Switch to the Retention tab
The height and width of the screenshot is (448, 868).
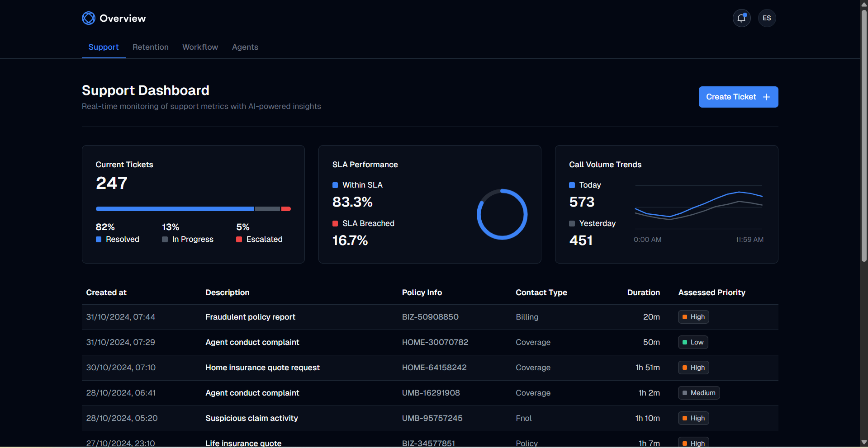click(x=150, y=47)
